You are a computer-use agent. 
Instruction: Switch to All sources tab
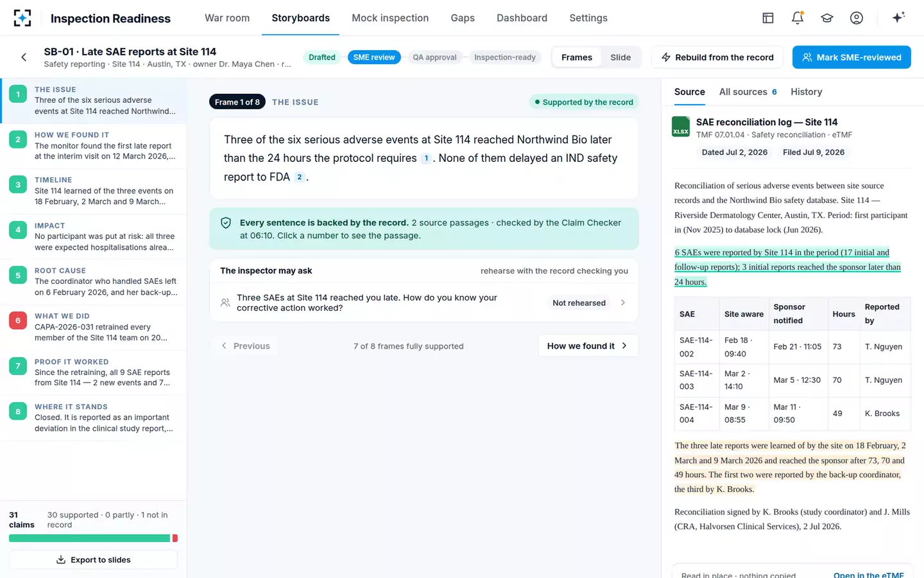pyautogui.click(x=748, y=92)
